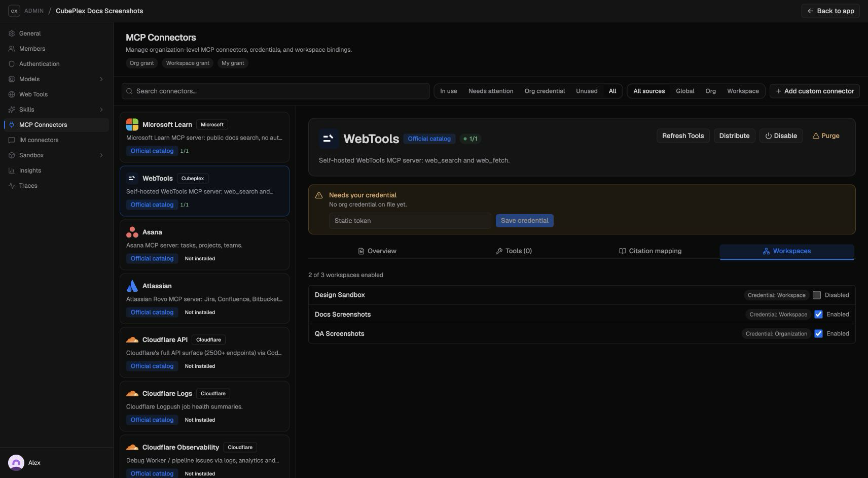Expand the Skills submenu chevron
Screen dimensions: 868x478
point(101,110)
